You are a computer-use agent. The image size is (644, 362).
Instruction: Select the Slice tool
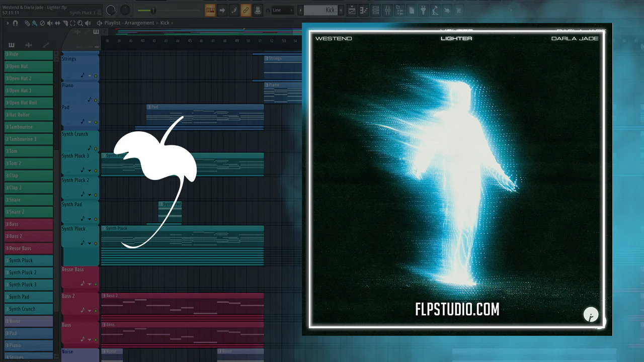tap(65, 23)
